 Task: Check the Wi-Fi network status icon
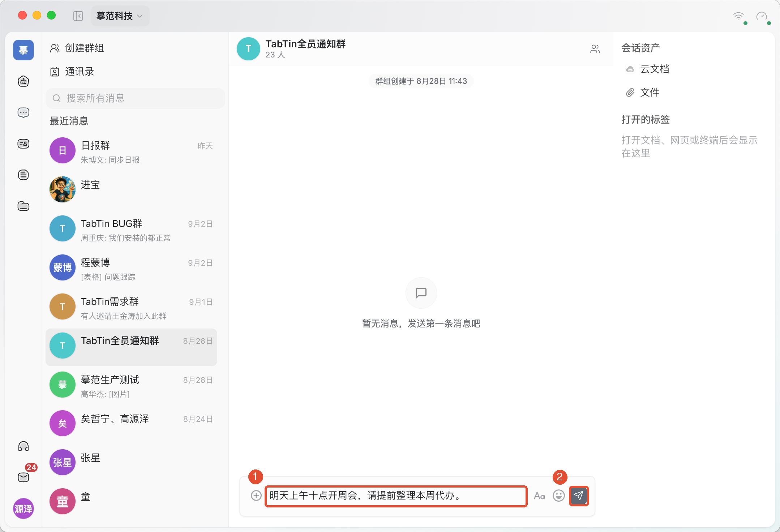739,16
